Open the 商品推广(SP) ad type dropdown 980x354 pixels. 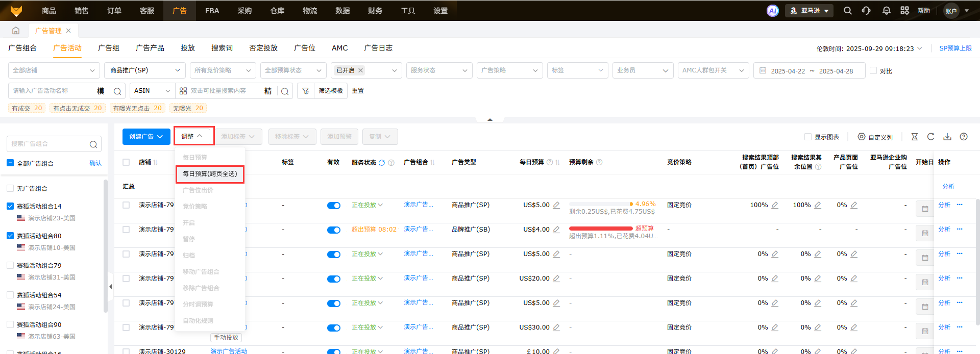(x=145, y=70)
